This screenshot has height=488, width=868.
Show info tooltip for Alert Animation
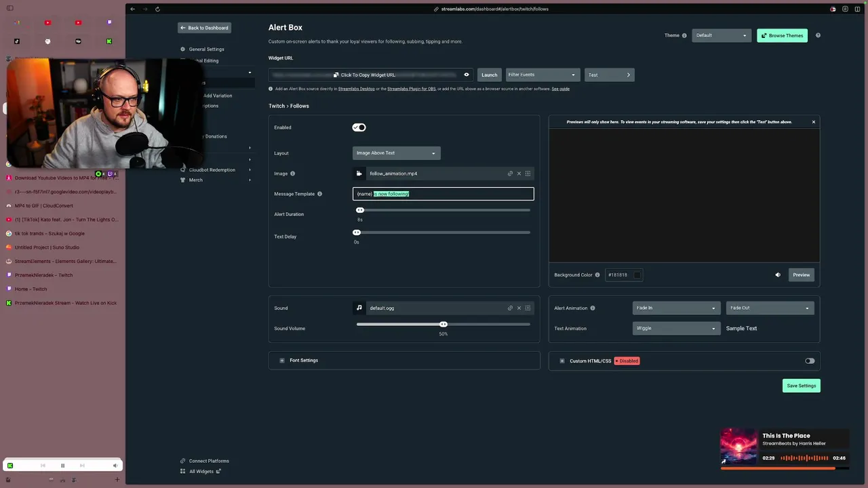593,308
